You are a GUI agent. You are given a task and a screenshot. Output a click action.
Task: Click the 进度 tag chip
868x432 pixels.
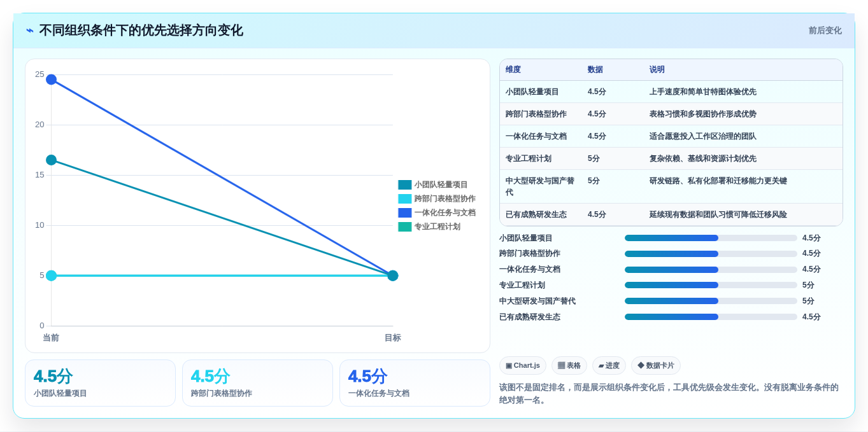tap(609, 365)
